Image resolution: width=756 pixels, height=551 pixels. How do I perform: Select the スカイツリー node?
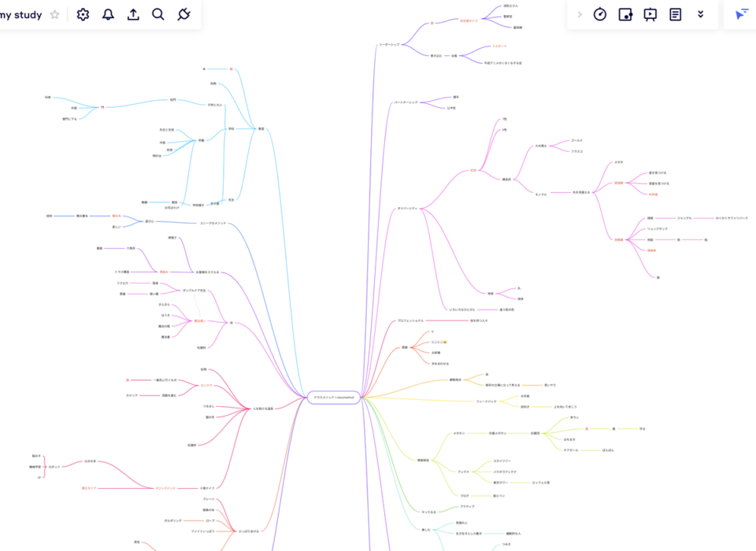click(x=502, y=460)
